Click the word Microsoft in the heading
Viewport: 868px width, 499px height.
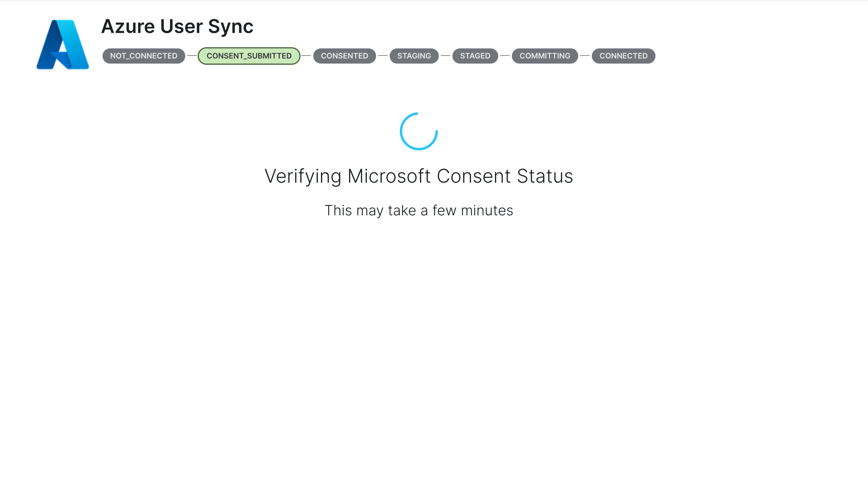[389, 176]
